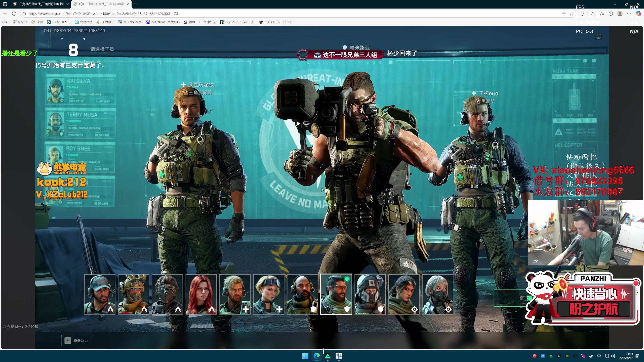Add this page to favorites star

572,14
